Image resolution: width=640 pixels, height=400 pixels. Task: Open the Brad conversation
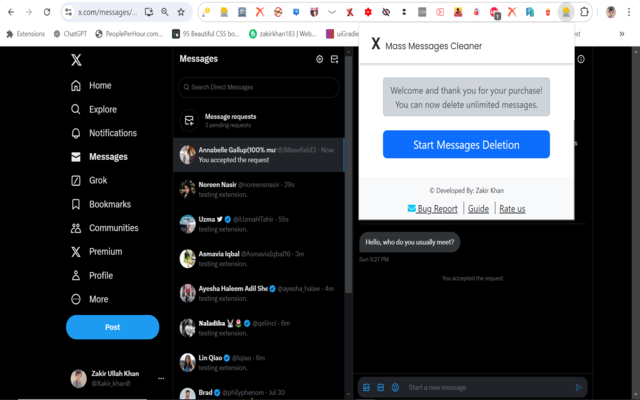pyautogui.click(x=259, y=391)
